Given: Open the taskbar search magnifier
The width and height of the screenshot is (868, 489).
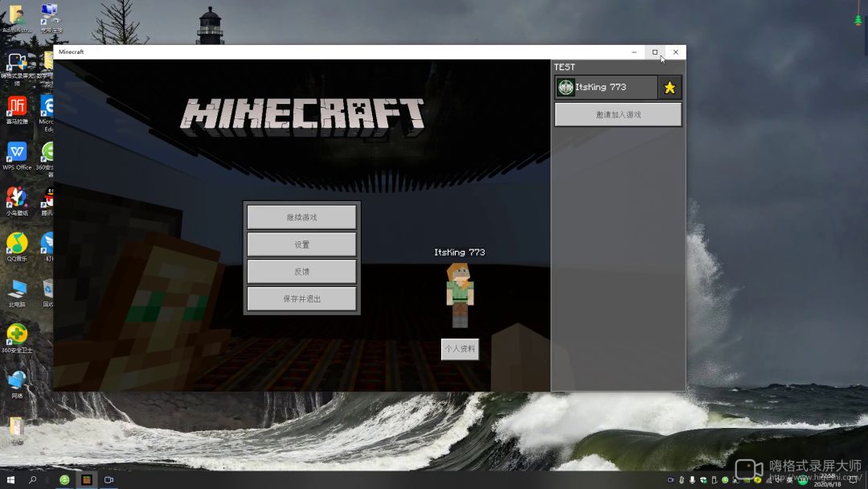Looking at the screenshot, I should coord(33,480).
